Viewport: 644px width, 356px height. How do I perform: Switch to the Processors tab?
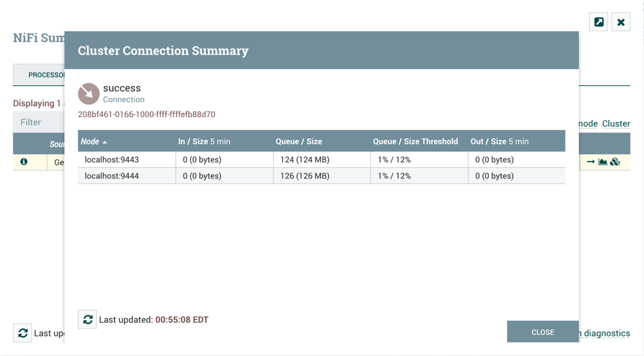pyautogui.click(x=39, y=74)
